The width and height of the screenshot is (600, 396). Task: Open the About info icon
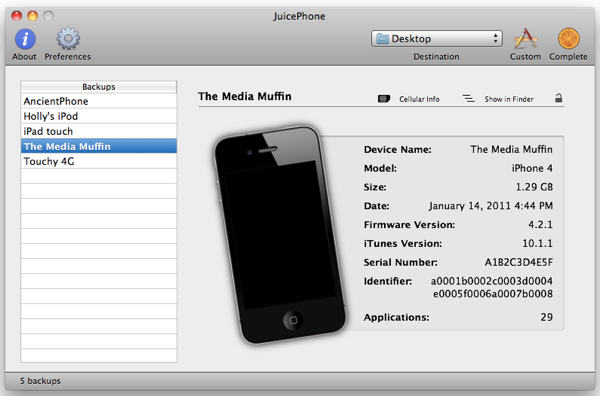(x=25, y=39)
